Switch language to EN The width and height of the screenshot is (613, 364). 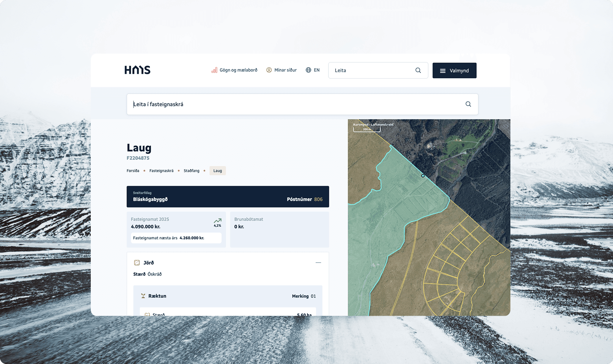click(317, 70)
